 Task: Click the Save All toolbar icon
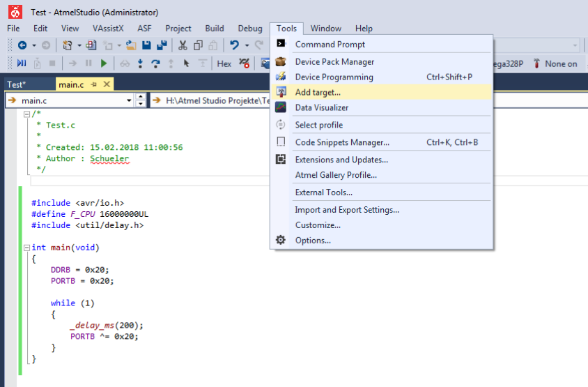tap(162, 45)
